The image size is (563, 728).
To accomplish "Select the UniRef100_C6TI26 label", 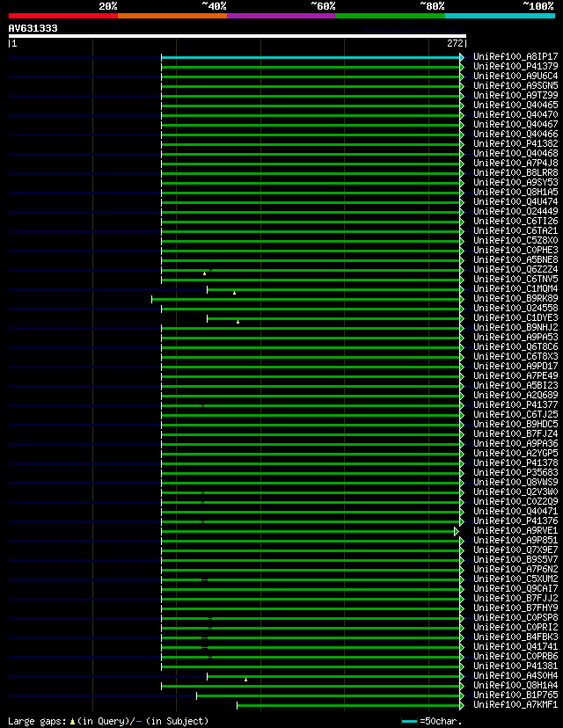I will (x=515, y=221).
